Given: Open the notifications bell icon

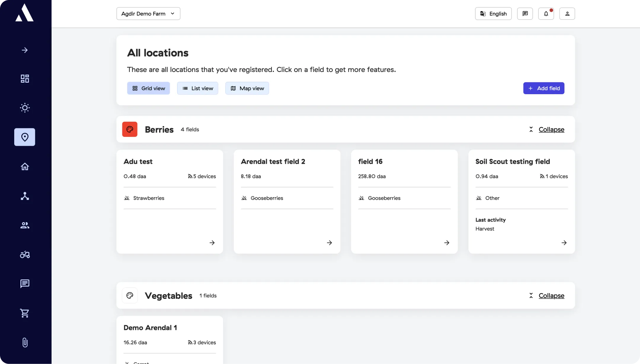Looking at the screenshot, I should click(546, 14).
